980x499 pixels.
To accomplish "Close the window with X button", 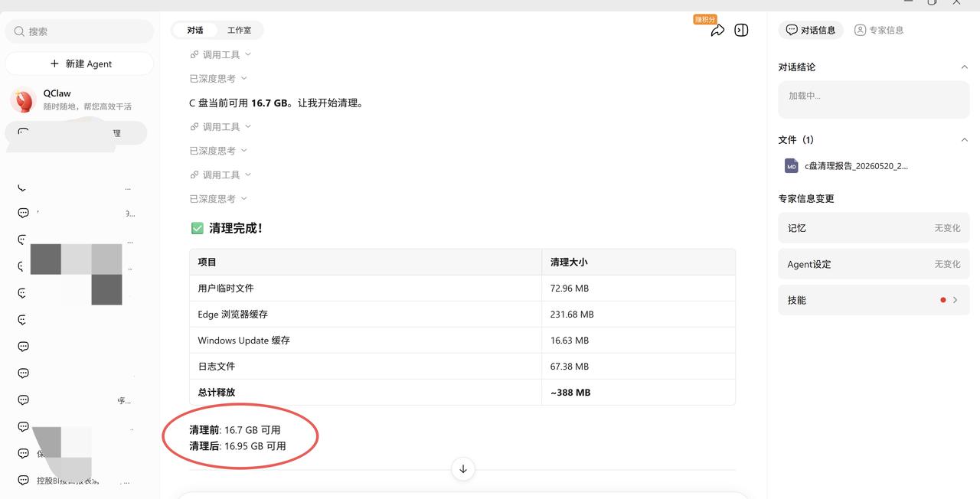I will [x=957, y=2].
